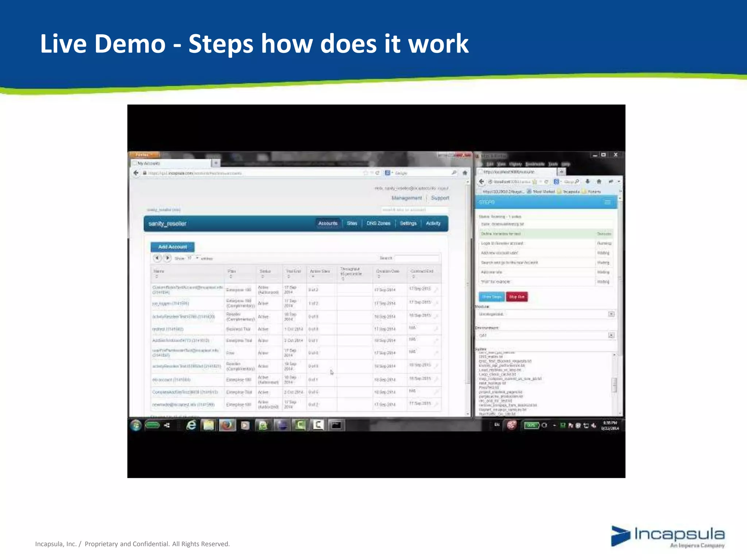Image resolution: width=747 pixels, height=560 pixels.
Task: Open the Management link
Action: pyautogui.click(x=406, y=198)
